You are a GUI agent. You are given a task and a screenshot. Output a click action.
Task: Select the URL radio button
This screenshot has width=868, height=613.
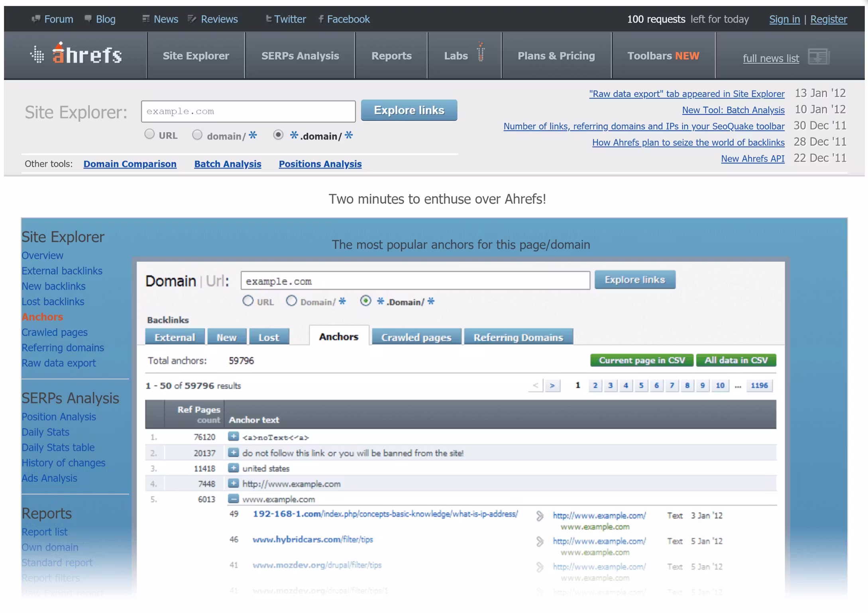(x=150, y=134)
